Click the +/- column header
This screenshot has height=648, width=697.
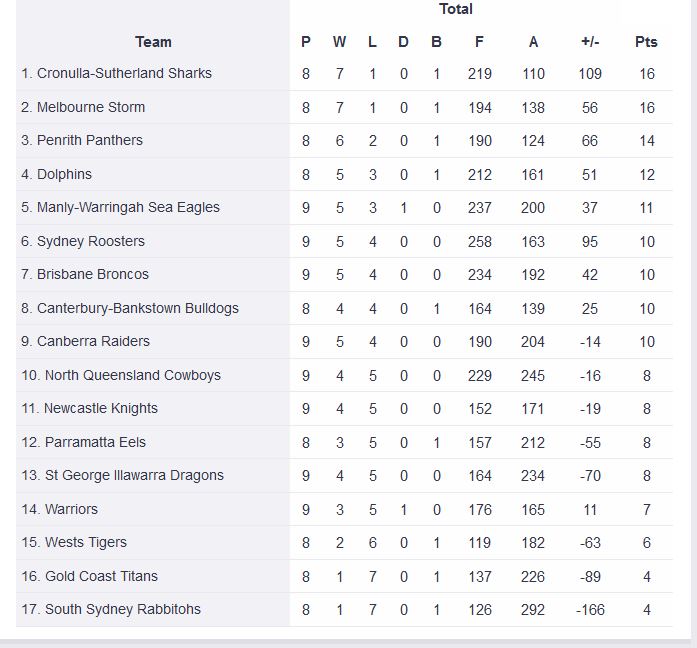tap(590, 42)
